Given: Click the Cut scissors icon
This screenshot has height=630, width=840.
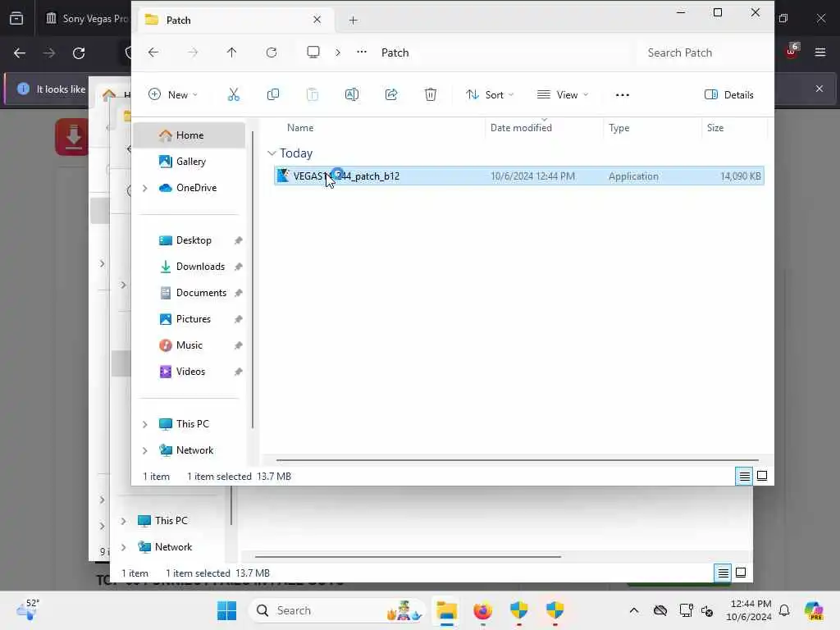Looking at the screenshot, I should coord(234,95).
